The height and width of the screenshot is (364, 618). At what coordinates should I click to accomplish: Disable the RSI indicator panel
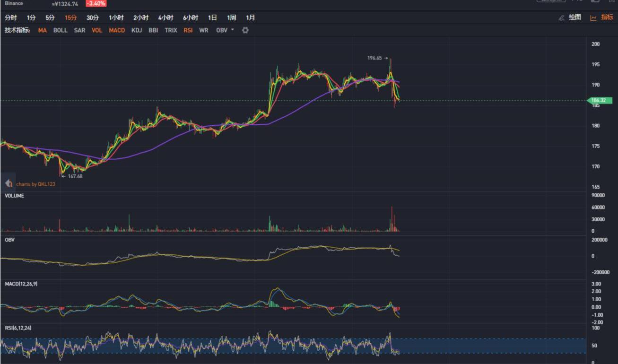(x=188, y=30)
